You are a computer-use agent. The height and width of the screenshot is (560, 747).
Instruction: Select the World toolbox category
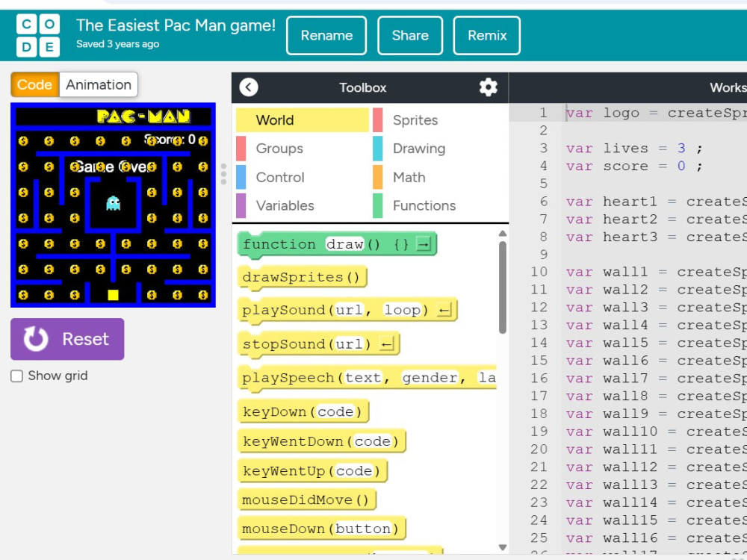pos(303,120)
